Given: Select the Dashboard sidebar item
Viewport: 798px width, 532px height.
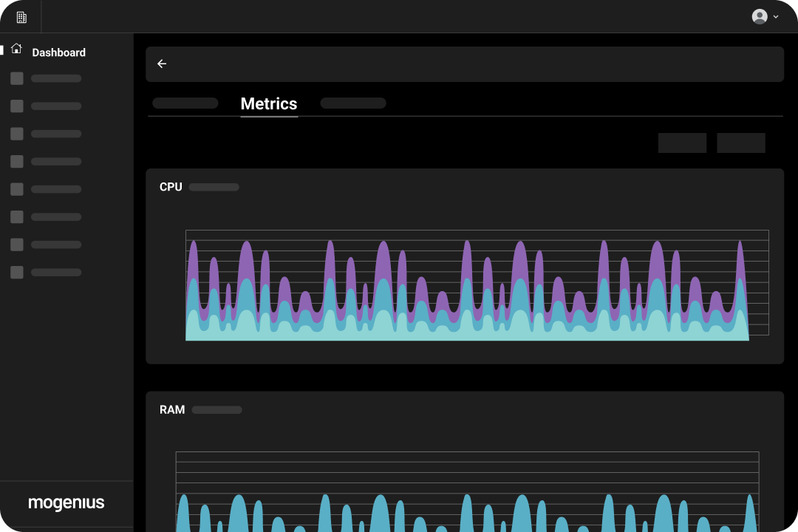Looking at the screenshot, I should point(58,52).
